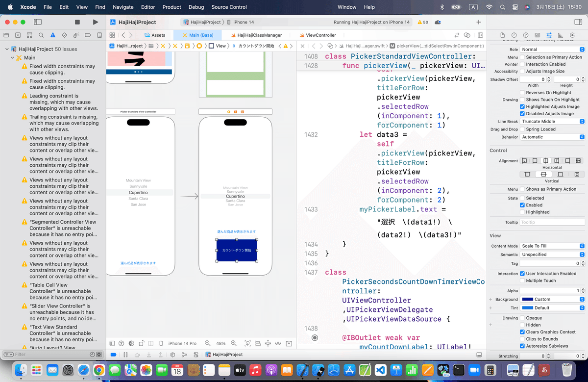Open the Debug Memory Graph icon

point(184,355)
